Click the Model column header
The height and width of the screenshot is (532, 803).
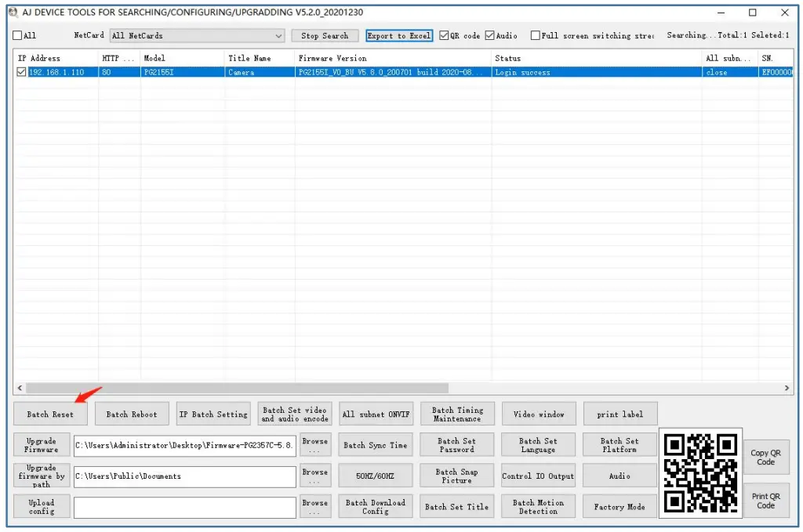pos(182,58)
